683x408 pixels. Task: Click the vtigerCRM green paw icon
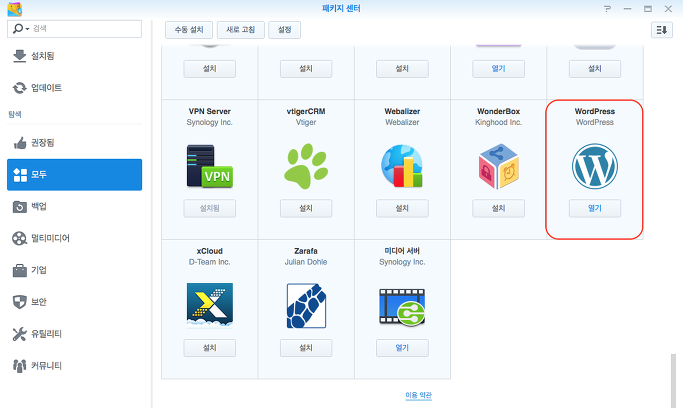306,166
